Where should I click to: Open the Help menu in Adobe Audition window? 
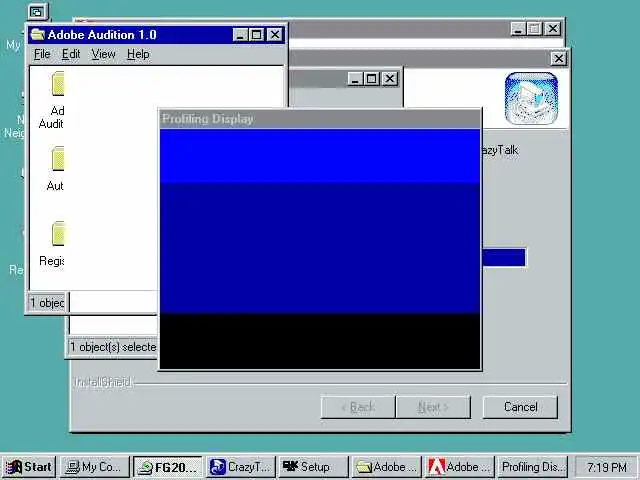[138, 54]
